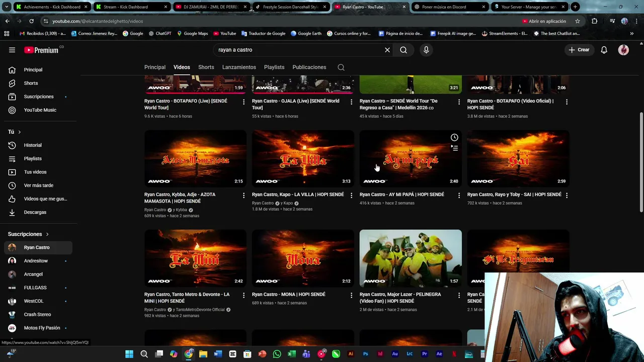The width and height of the screenshot is (644, 362).
Task: Go back in browser history
Action: [7, 21]
